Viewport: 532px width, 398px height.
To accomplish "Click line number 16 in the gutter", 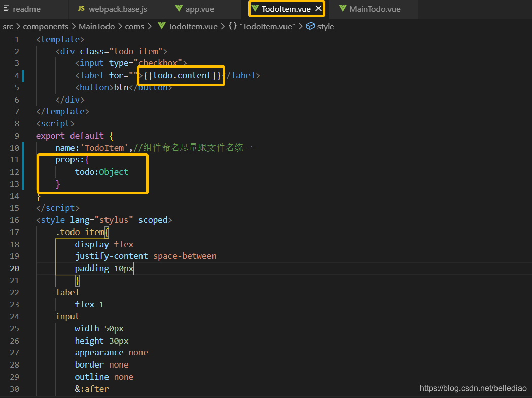I will click(x=15, y=220).
